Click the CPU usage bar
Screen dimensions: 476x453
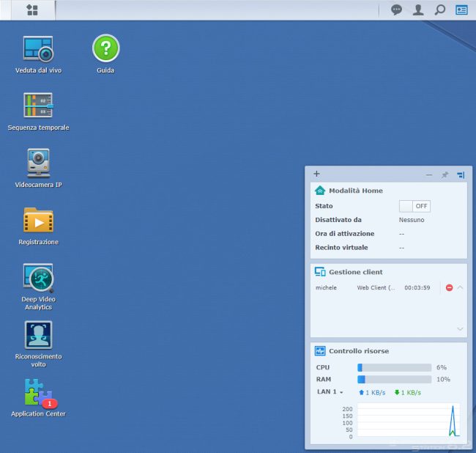394,367
